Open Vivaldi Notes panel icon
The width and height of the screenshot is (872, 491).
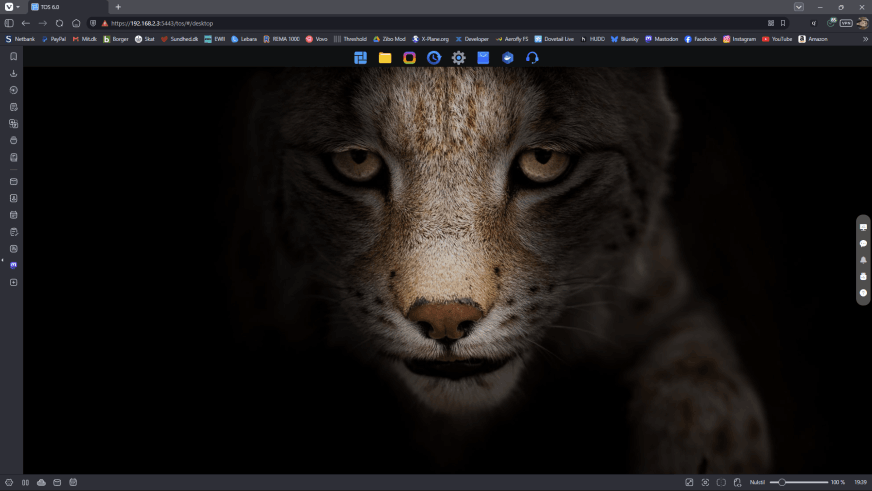(13, 107)
